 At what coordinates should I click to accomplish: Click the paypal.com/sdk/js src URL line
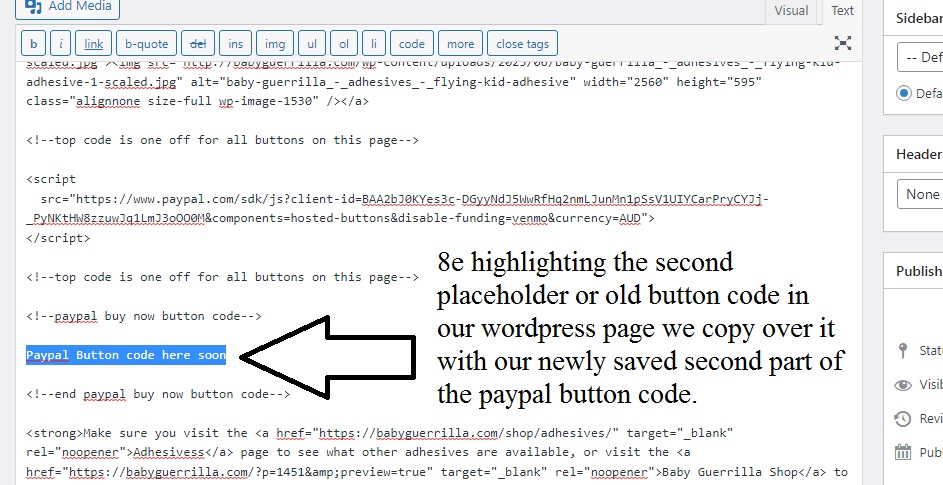tap(404, 199)
